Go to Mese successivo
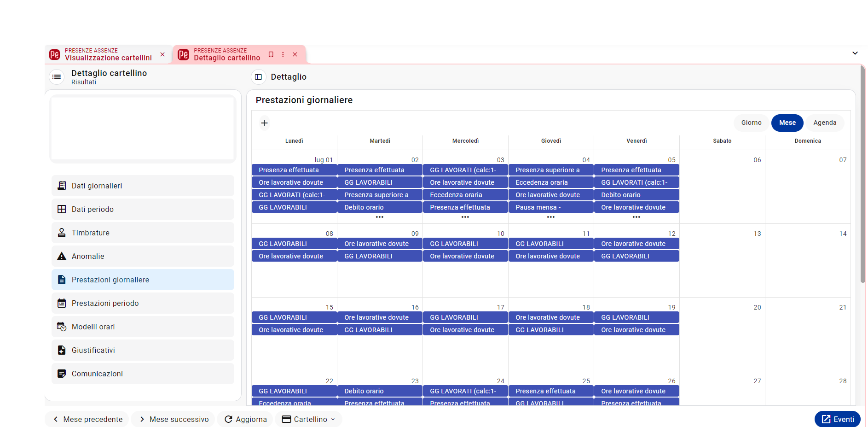Viewport: 868px width, 427px height. click(x=173, y=419)
